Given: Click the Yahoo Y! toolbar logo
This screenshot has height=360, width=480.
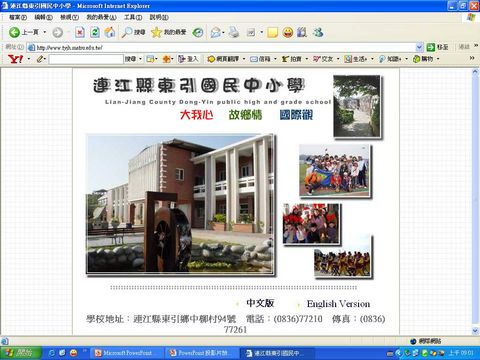Looking at the screenshot, I should click(x=15, y=59).
